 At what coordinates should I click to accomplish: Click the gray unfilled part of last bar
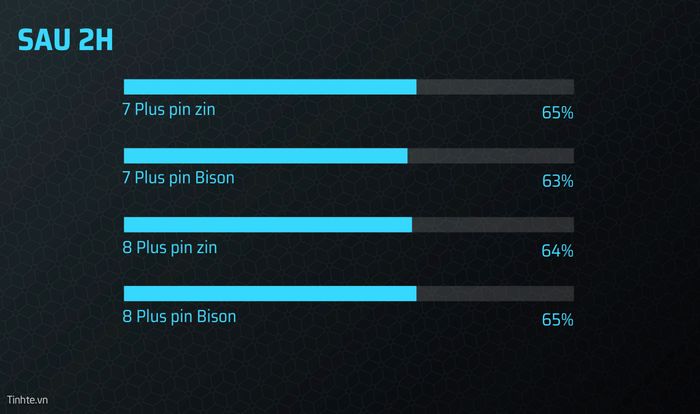click(495, 293)
